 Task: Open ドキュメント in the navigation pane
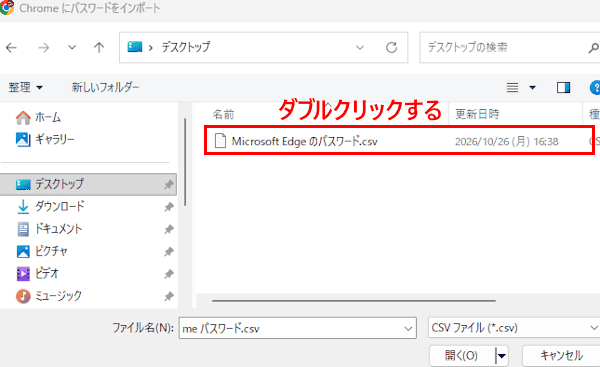coord(50,229)
